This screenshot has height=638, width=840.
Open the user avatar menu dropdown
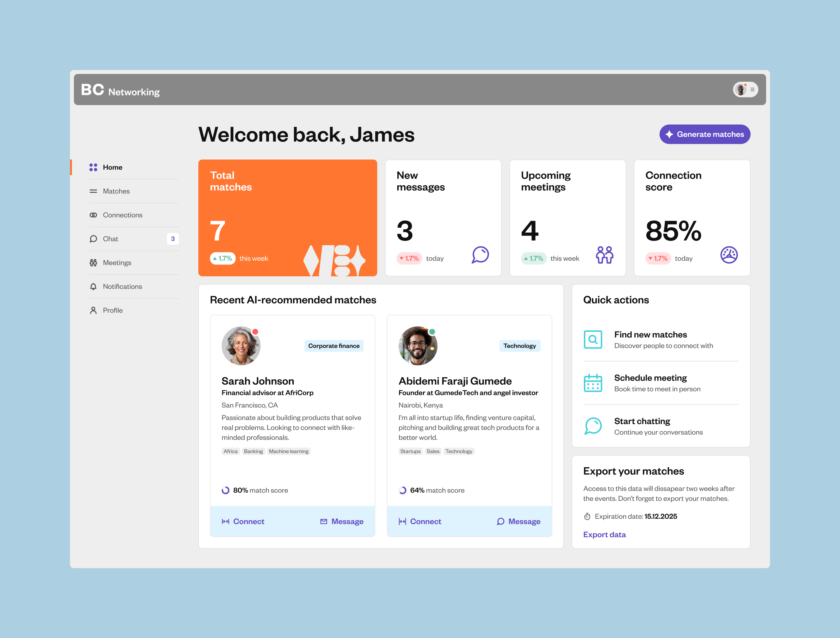(x=745, y=90)
